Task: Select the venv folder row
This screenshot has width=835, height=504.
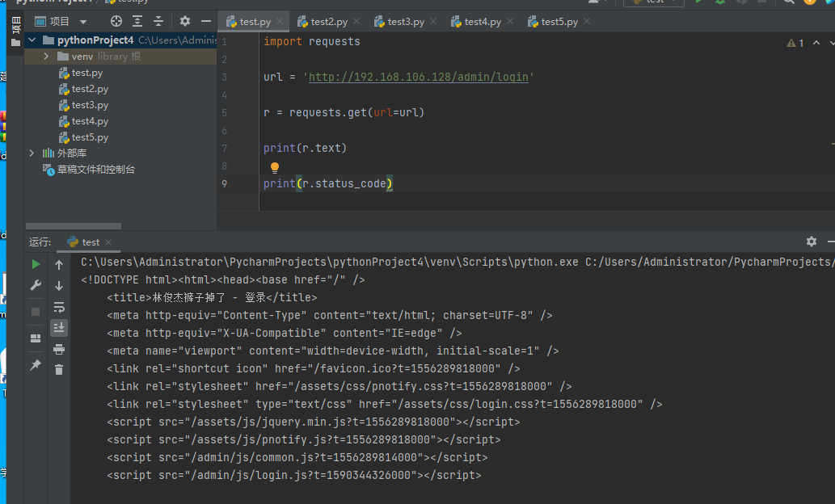Action: 120,56
